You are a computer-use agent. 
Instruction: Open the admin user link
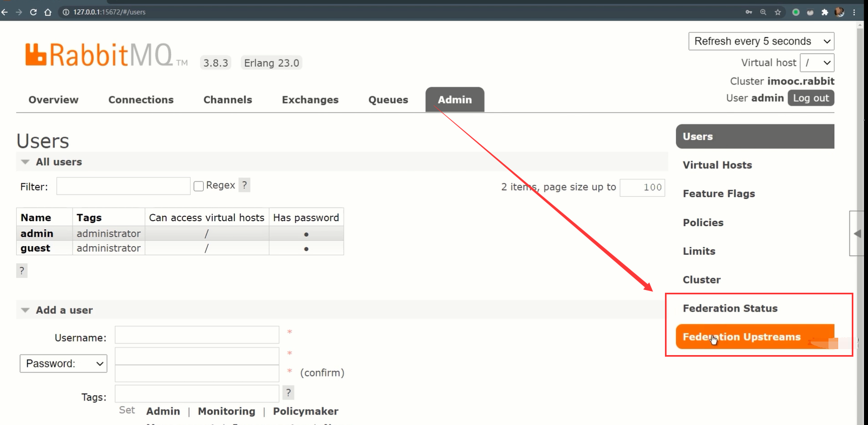click(37, 234)
